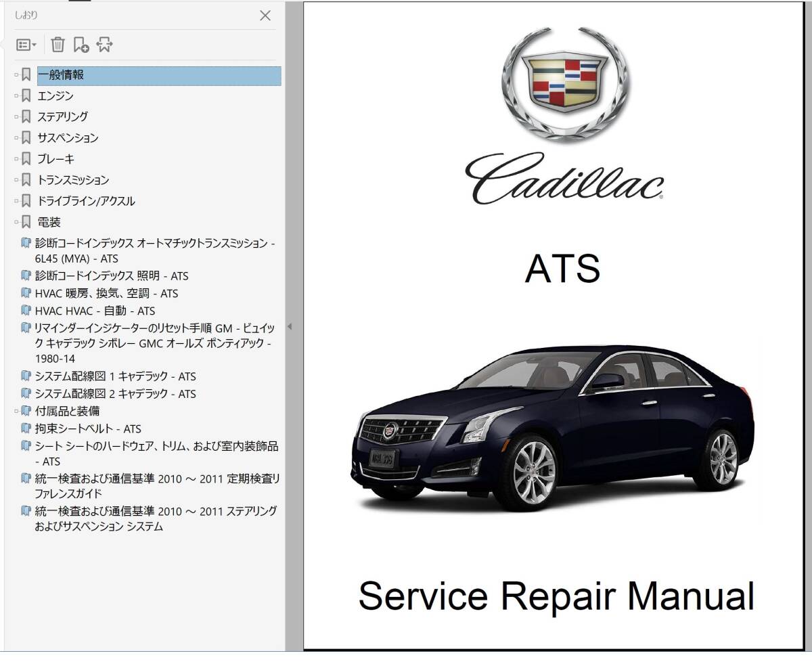This screenshot has height=664, width=812.
Task: Go to HVAC 暖房、換気、空調 - ATS
Action: (107, 294)
